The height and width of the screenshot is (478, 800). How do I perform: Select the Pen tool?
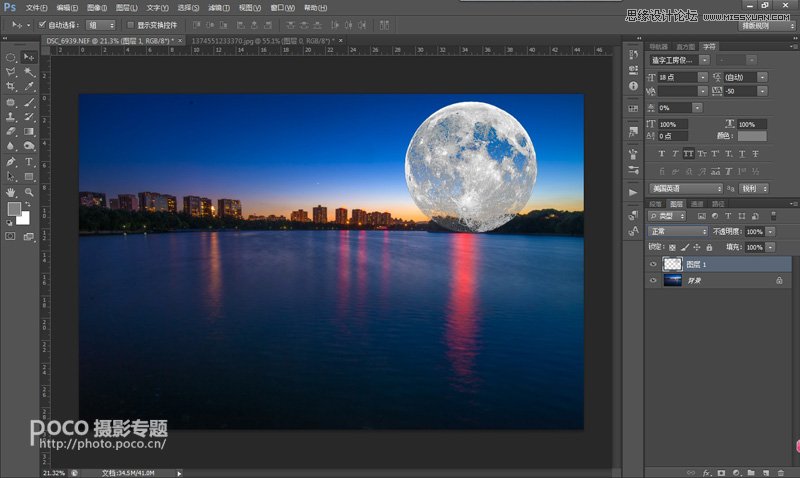[x=11, y=162]
